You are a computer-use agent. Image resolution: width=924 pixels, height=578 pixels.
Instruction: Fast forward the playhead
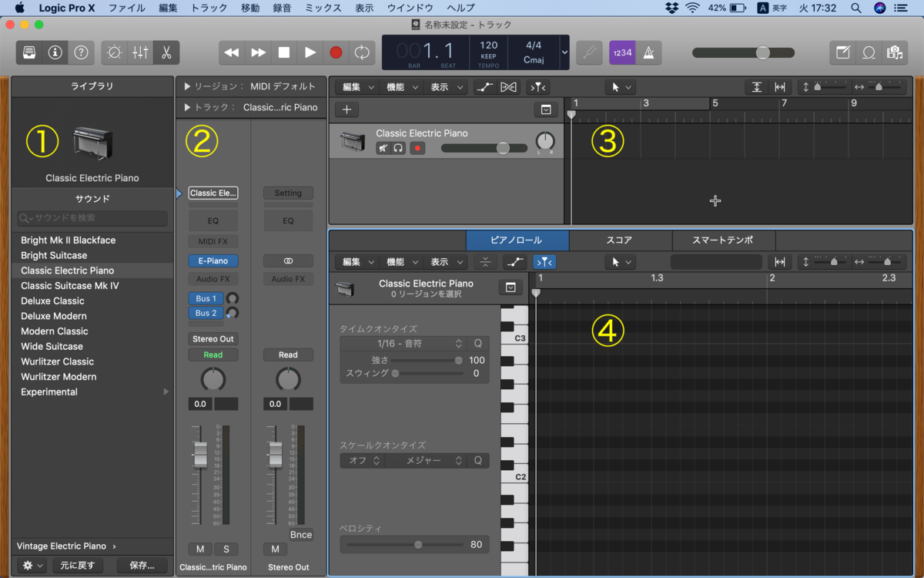click(x=258, y=52)
